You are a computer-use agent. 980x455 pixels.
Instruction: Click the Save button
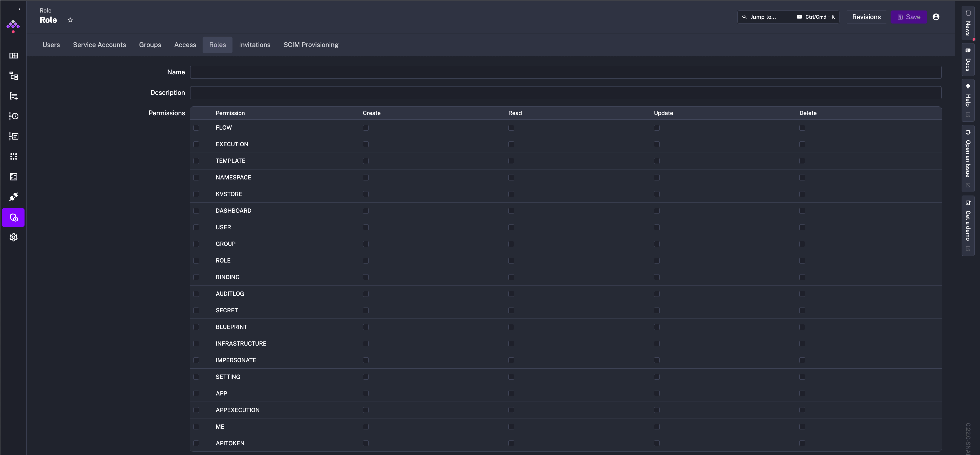click(908, 17)
